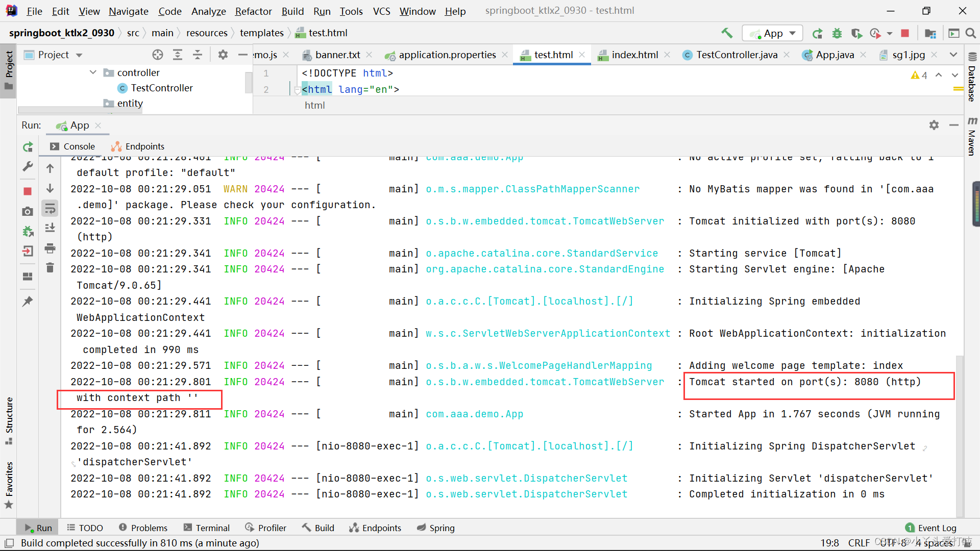Screen dimensions: 980x551
Task: Go to next highlighted error arrow
Action: pos(955,75)
